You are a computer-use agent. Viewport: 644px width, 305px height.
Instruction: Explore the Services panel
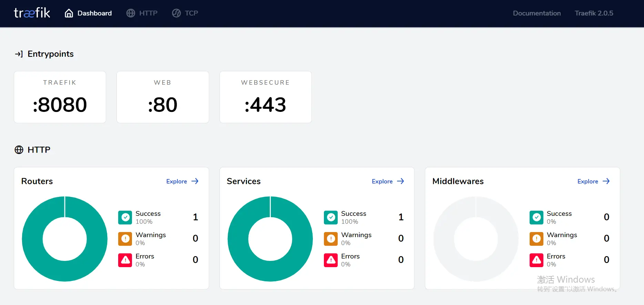click(x=388, y=181)
